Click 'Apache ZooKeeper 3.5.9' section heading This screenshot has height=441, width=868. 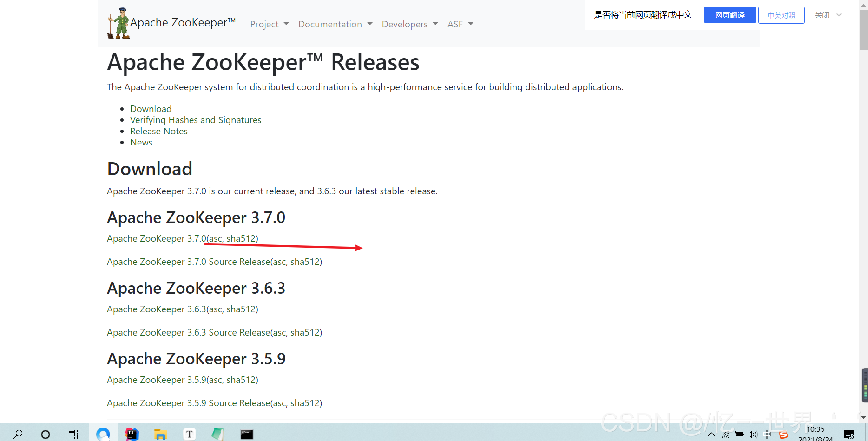(x=196, y=359)
